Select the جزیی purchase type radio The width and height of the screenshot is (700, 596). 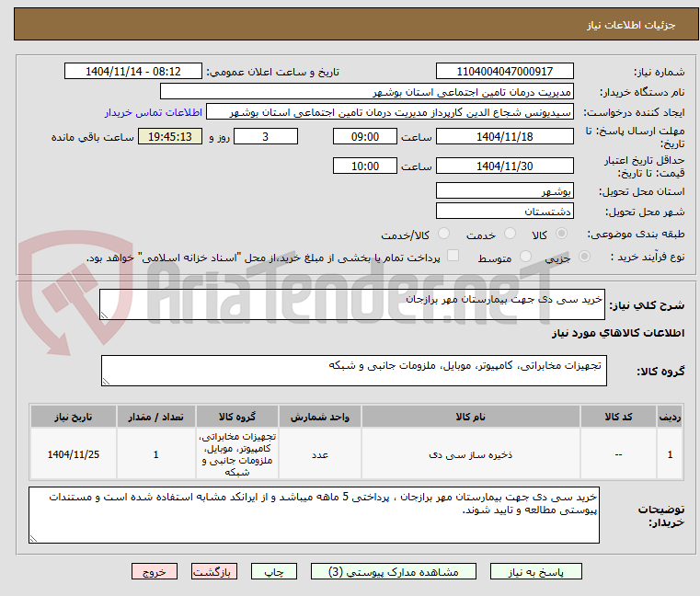pyautogui.click(x=584, y=257)
